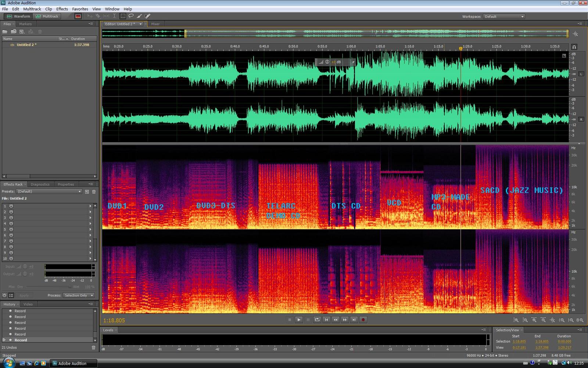The width and height of the screenshot is (588, 368).
Task: Click Zoom Out Full icon at far right
Action: pyautogui.click(x=552, y=320)
